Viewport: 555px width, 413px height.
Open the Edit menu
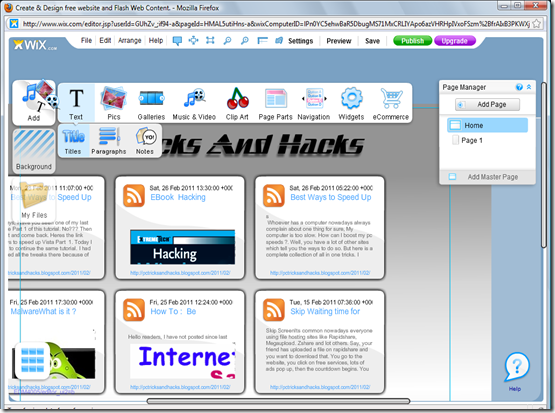105,40
